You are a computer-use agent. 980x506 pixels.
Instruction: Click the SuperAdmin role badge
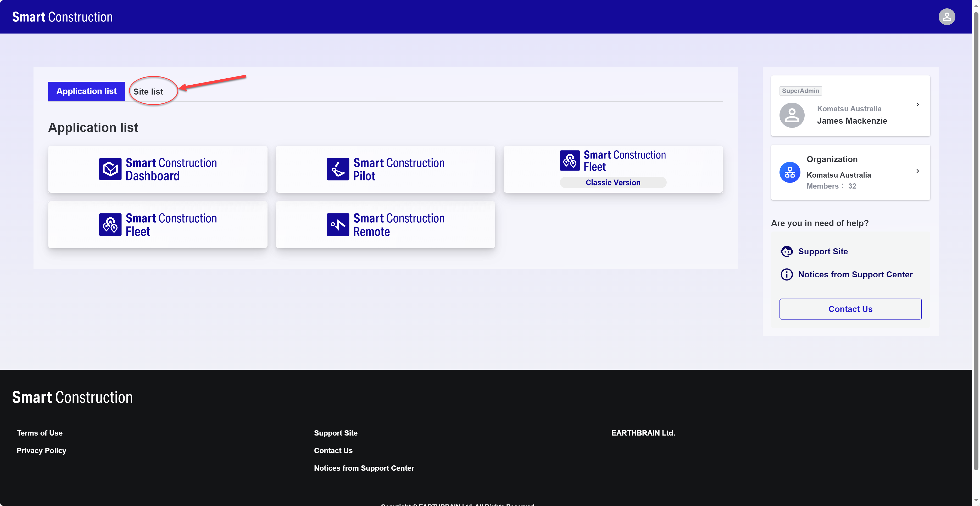pyautogui.click(x=800, y=91)
